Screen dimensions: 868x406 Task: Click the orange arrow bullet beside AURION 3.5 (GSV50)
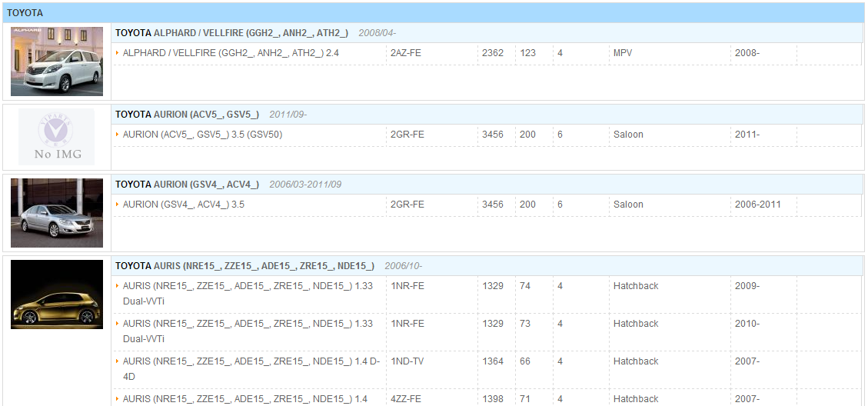(118, 134)
